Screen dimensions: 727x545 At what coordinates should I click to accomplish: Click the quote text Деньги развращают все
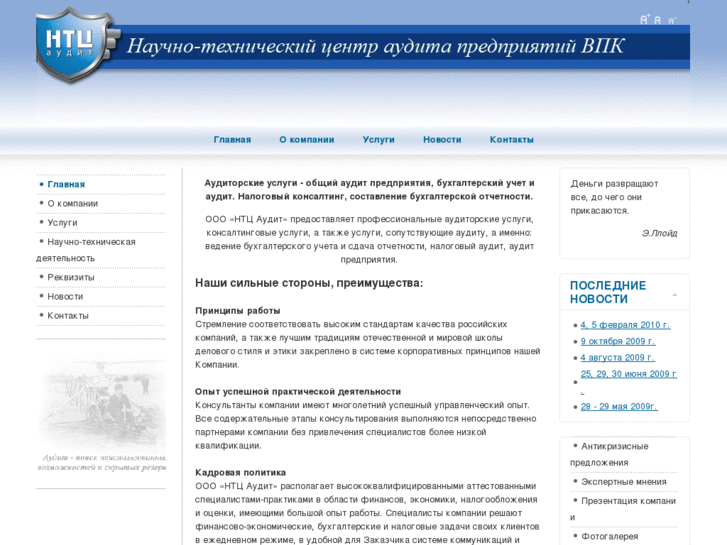point(614,197)
